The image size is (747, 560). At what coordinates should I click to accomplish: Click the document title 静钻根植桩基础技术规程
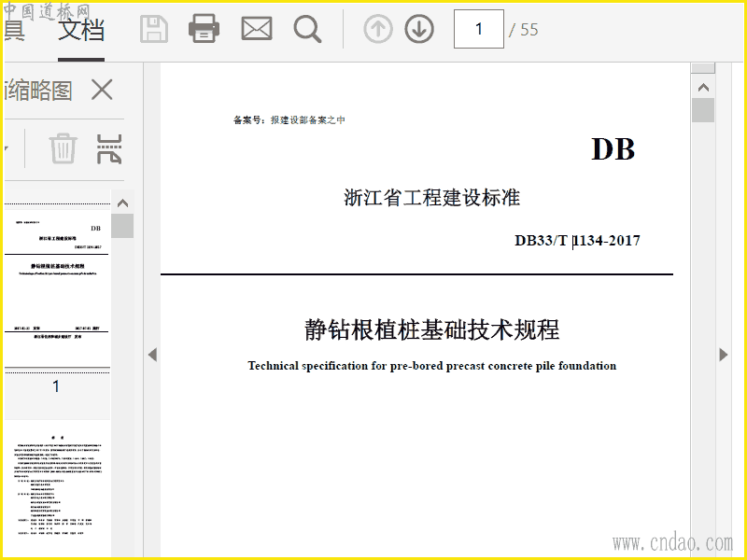point(431,329)
